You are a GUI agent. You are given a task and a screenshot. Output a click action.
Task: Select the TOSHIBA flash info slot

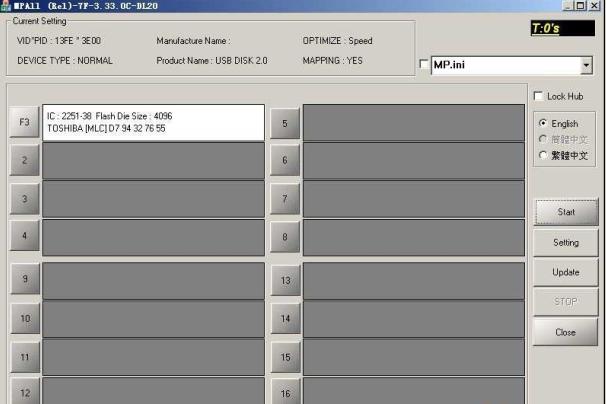(x=153, y=122)
